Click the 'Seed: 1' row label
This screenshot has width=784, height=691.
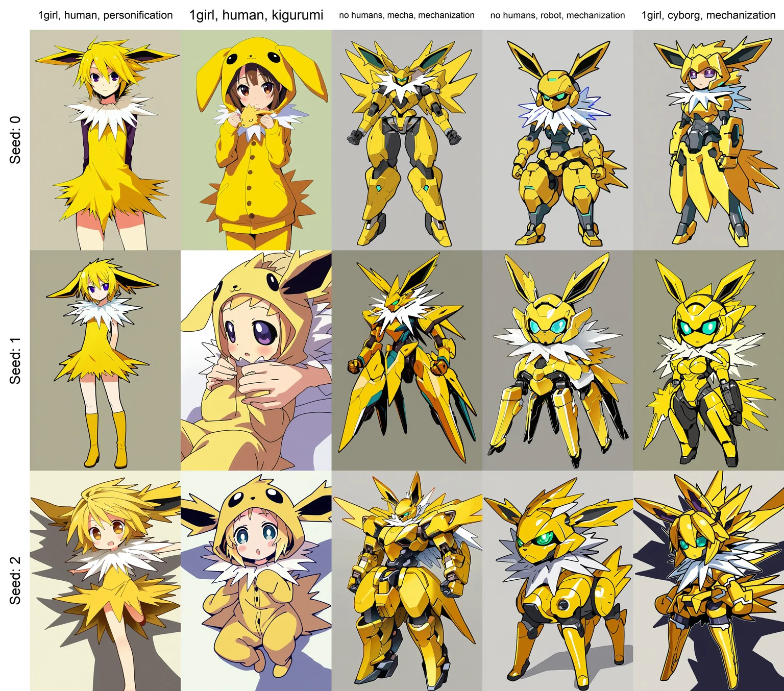tap(15, 360)
